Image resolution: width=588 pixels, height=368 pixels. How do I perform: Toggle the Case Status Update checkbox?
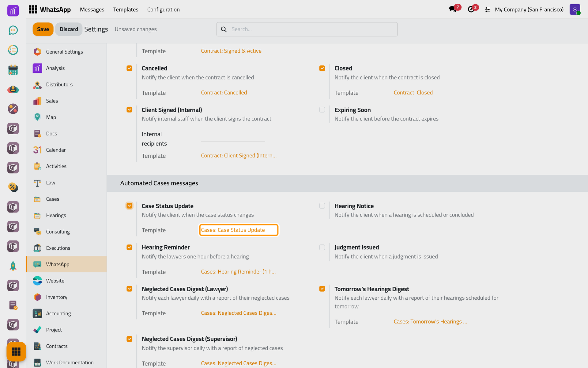point(130,206)
